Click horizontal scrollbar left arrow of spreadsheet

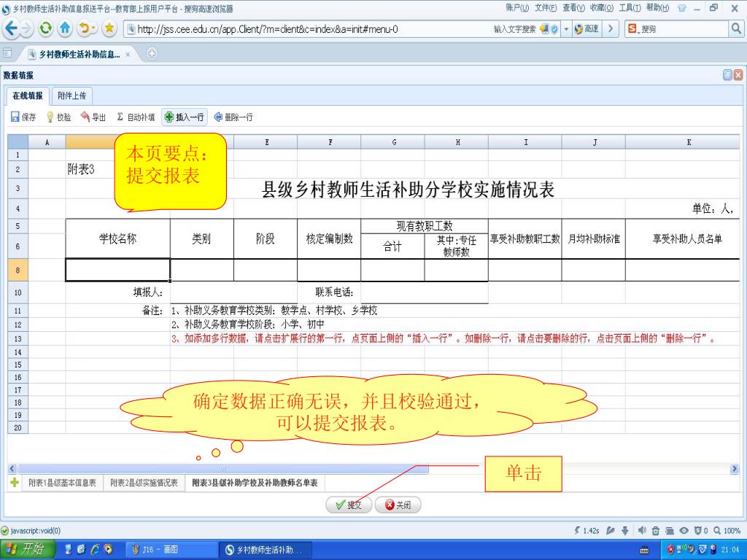[12, 469]
